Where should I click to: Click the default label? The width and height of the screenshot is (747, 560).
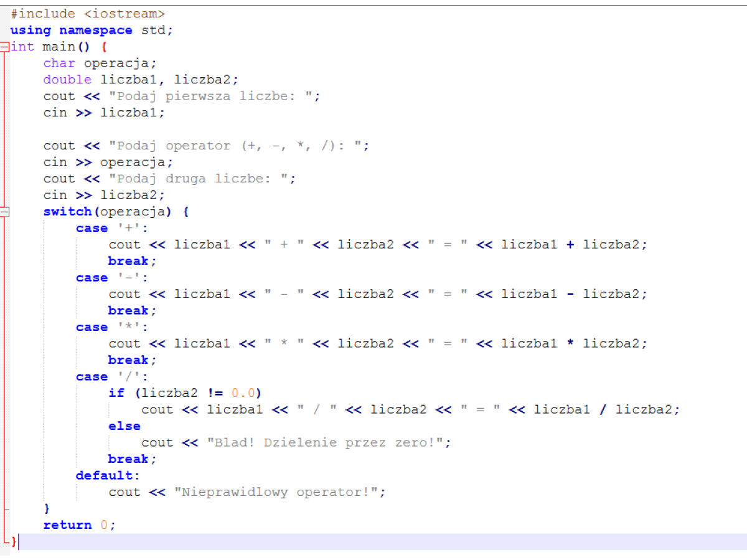[x=105, y=475]
